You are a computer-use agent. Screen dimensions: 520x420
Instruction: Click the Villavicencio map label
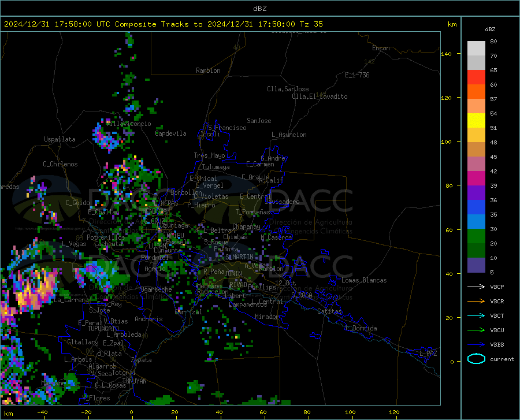pyautogui.click(x=128, y=124)
